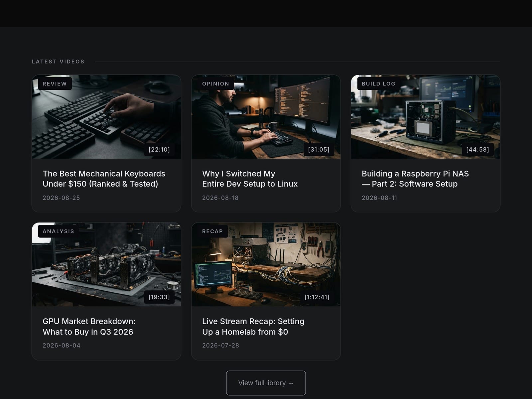
Task: Click the OPINION category badge
Action: 215,84
